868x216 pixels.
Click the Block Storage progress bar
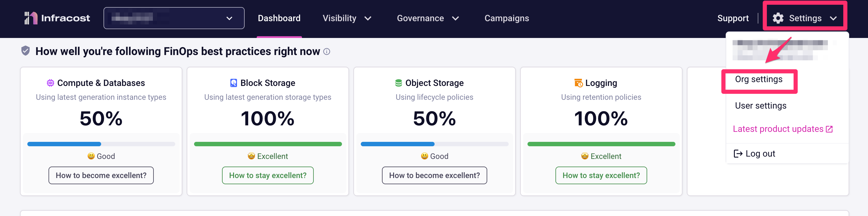[268, 144]
